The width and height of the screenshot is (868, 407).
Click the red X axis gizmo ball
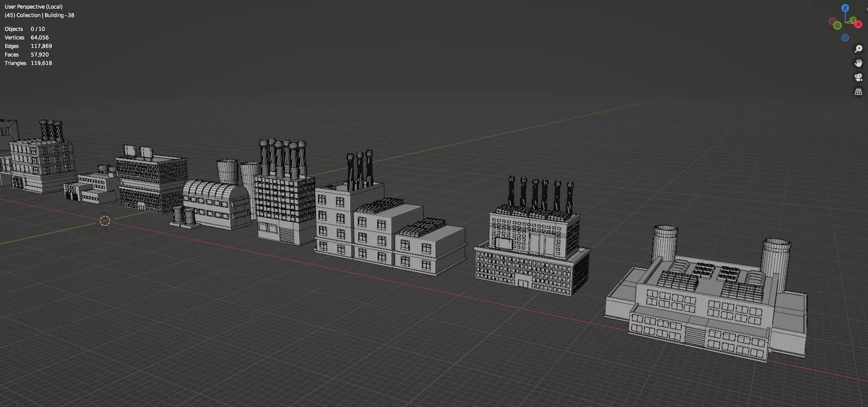point(858,23)
